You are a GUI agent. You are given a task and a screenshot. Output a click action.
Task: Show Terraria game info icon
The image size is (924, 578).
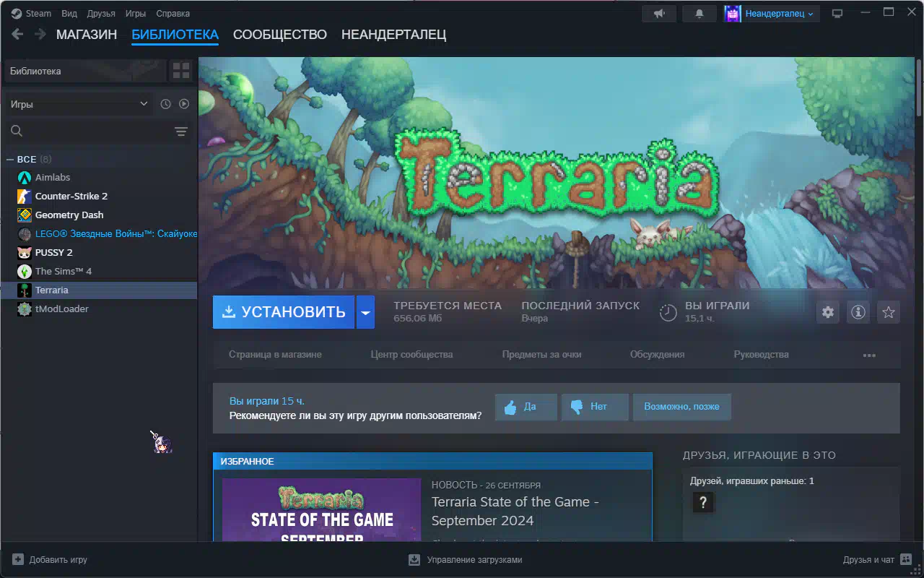[858, 312]
